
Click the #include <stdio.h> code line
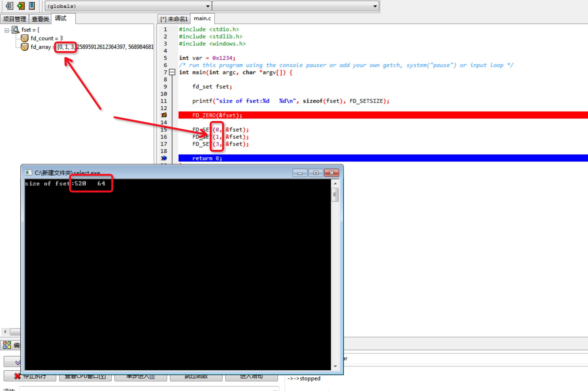[x=209, y=29]
